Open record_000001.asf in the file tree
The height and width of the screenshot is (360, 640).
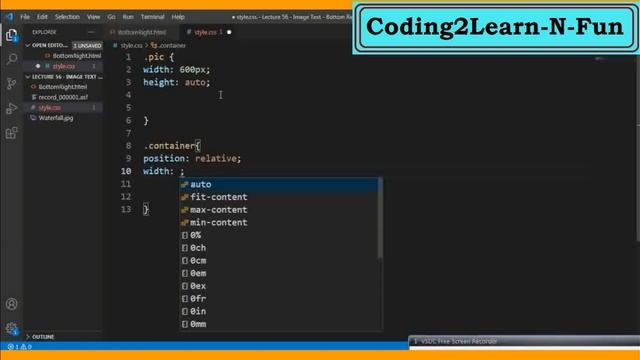[62, 97]
